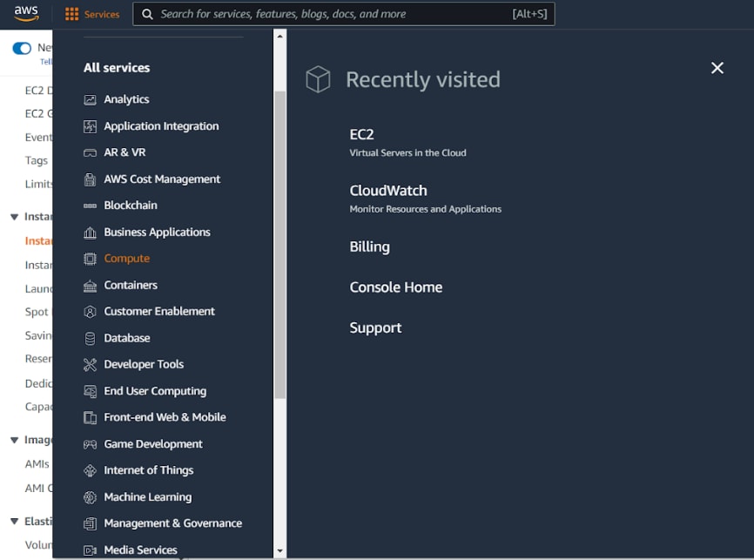This screenshot has width=754, height=560.
Task: Open End User Computing category
Action: [x=155, y=391]
